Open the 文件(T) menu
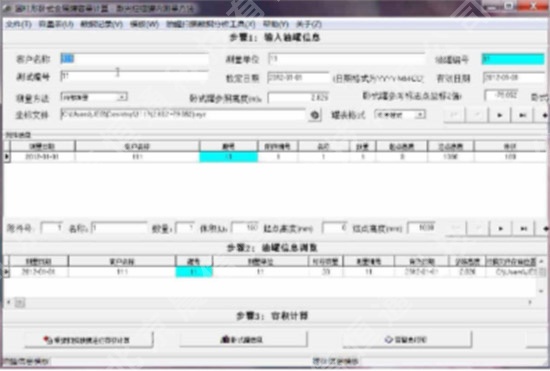 point(19,24)
